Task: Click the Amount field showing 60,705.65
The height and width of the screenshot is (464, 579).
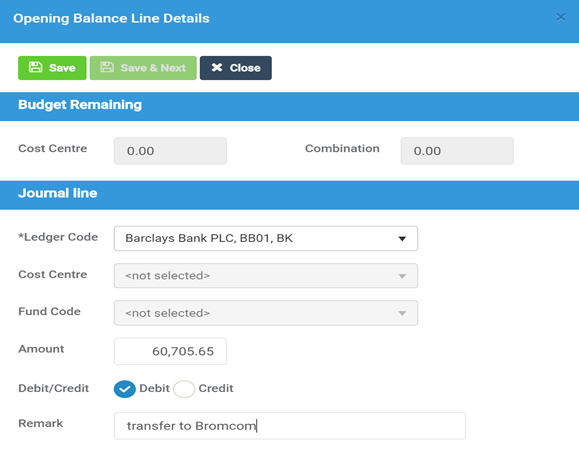Action: click(170, 351)
